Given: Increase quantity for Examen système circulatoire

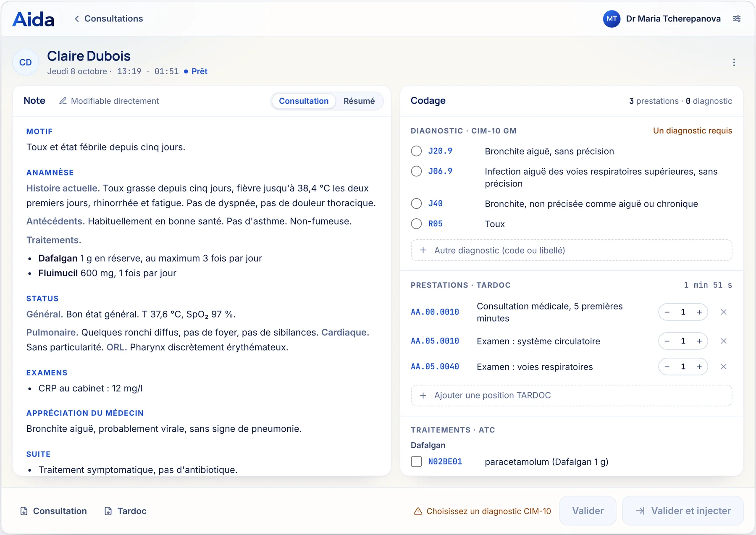Looking at the screenshot, I should [699, 341].
